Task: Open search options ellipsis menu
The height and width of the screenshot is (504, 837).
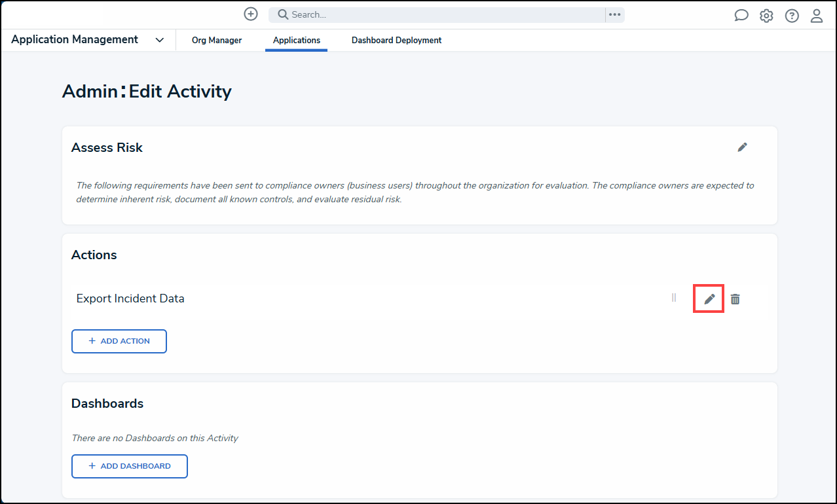Action: pos(614,14)
